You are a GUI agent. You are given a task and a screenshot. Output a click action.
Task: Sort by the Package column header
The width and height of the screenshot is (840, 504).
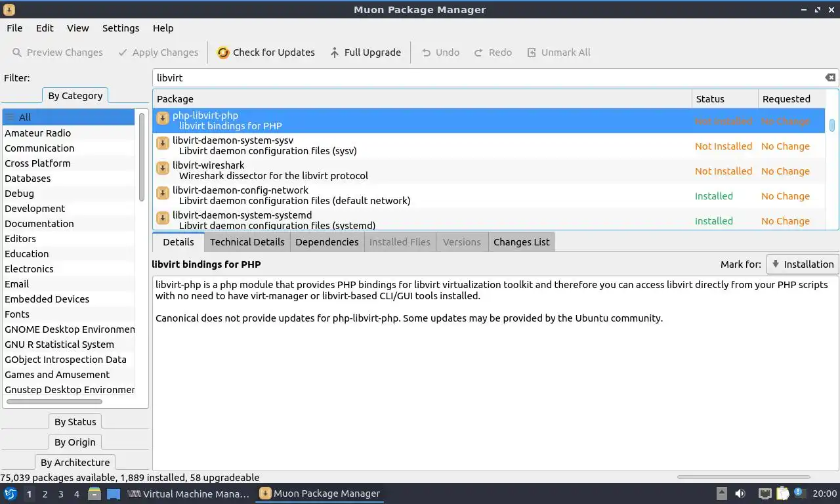(x=422, y=99)
